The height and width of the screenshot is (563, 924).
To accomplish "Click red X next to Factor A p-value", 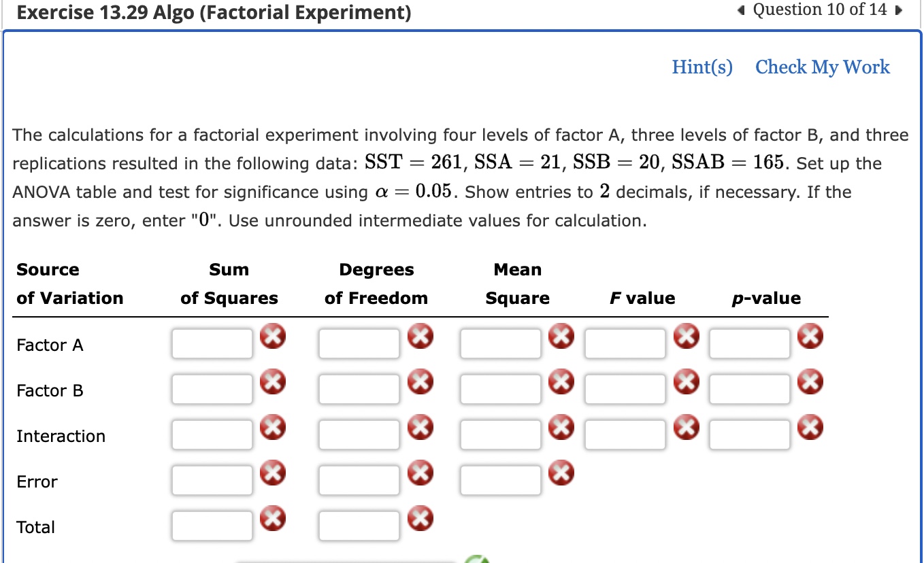I will click(x=810, y=336).
